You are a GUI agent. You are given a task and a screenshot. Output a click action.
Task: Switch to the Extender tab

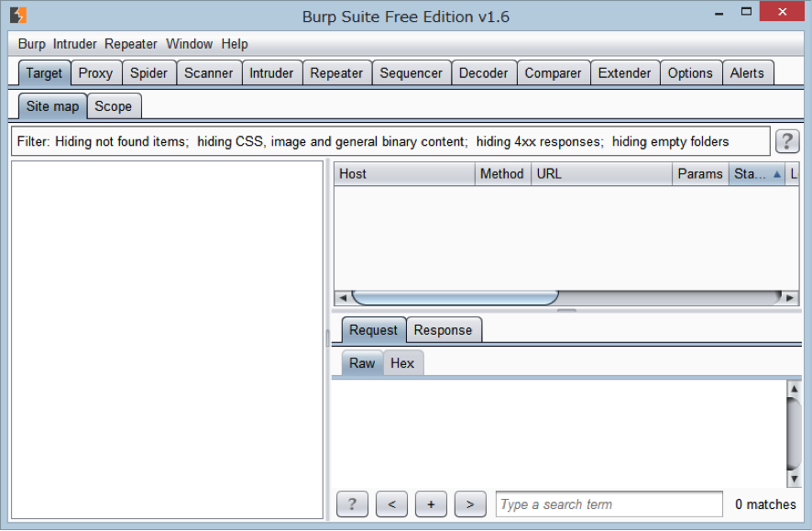624,73
